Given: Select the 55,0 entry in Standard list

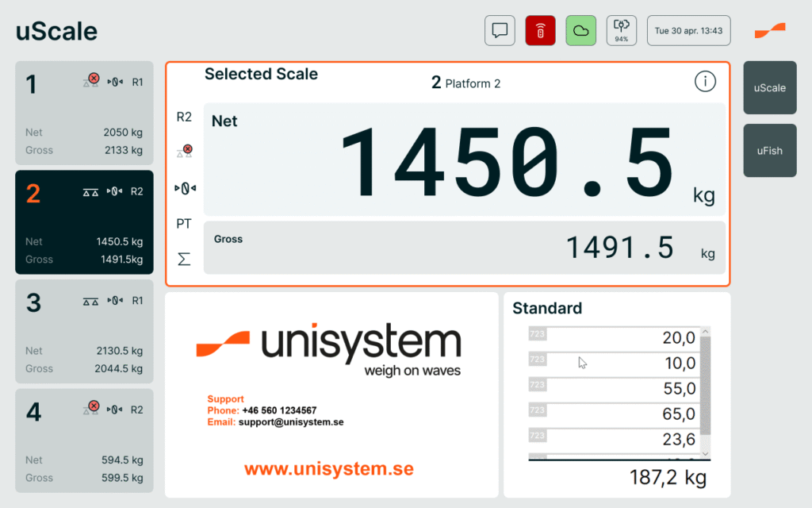Looking at the screenshot, I should pos(619,389).
